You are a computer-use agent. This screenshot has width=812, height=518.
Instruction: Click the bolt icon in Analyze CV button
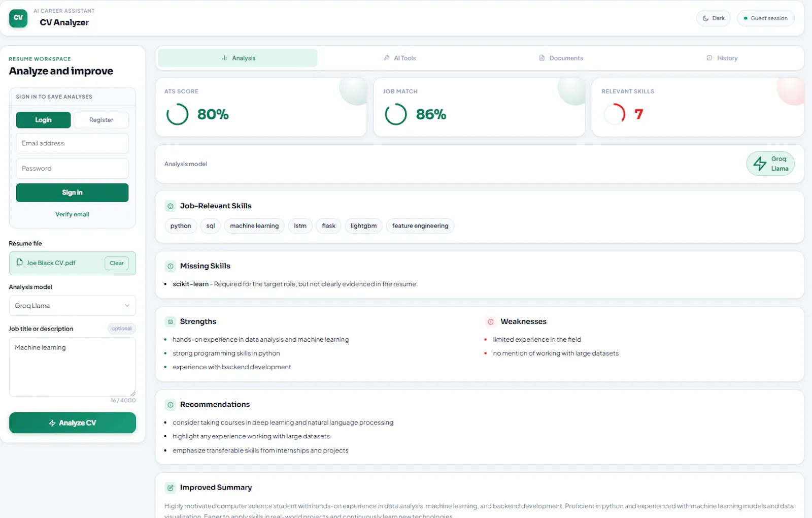(x=52, y=423)
